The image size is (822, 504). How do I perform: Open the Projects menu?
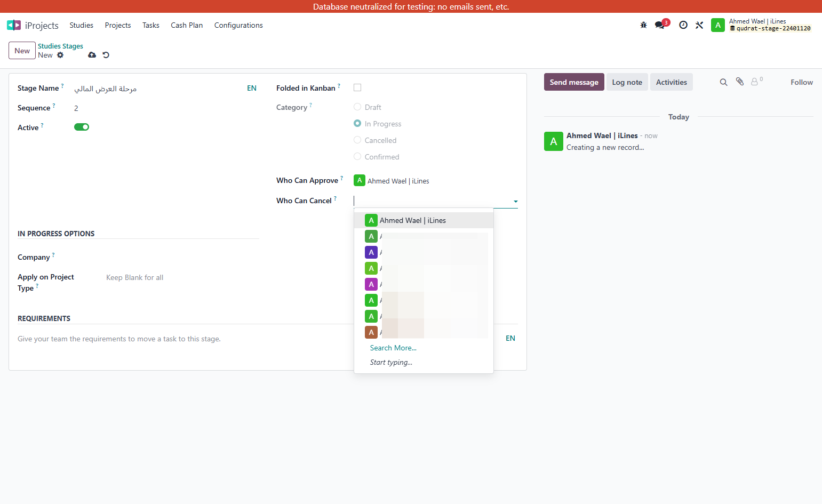(x=118, y=25)
